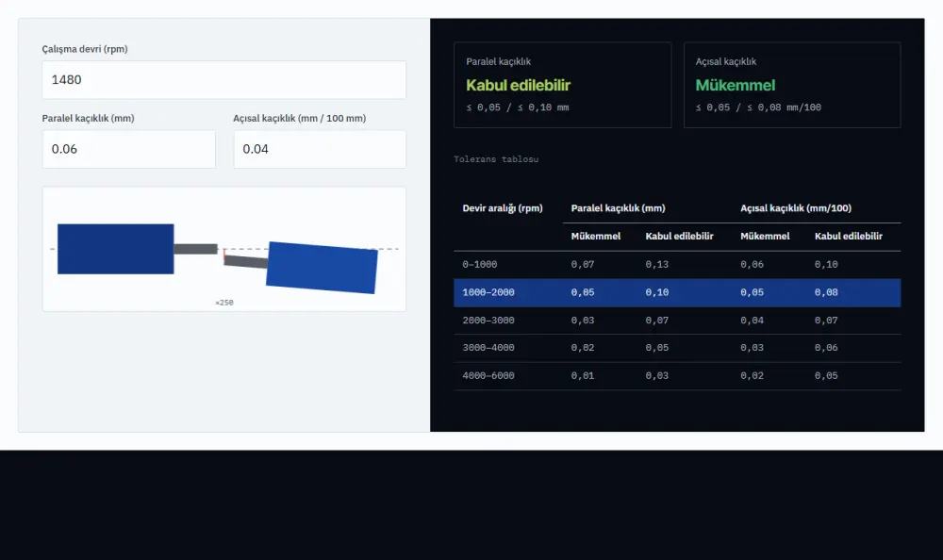Image resolution: width=943 pixels, height=560 pixels.
Task: Click the "≤ 0,05 / ≤ 0,10 mm" tolerance text
Action: pyautogui.click(x=517, y=107)
